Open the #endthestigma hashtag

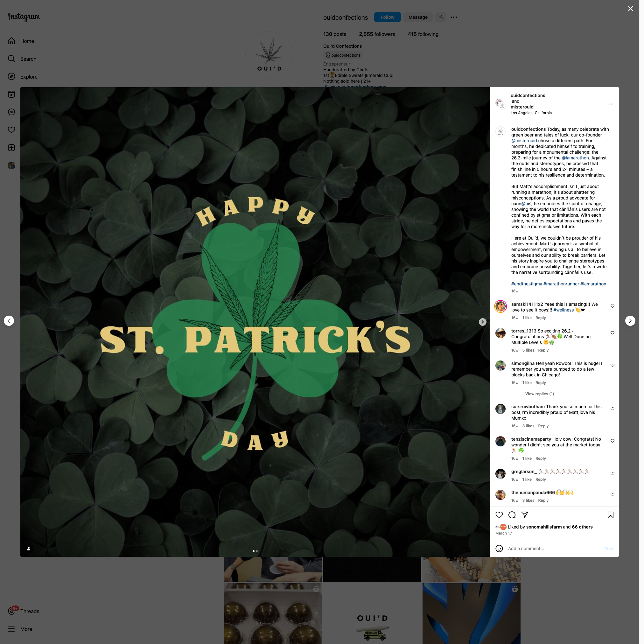coord(526,284)
